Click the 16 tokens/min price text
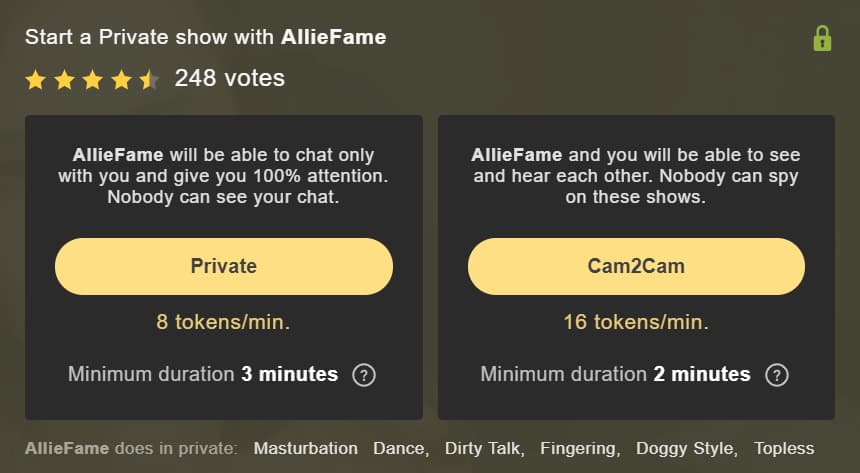This screenshot has height=473, width=860. click(x=636, y=322)
